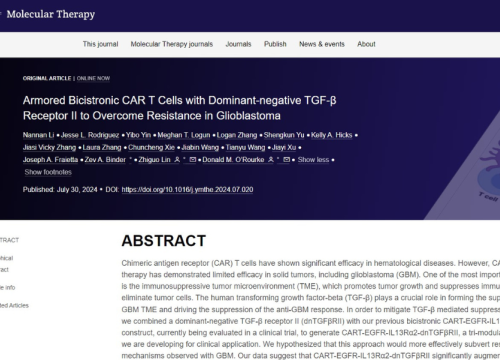This screenshot has height=360, width=500.
Task: Open author Meghan T. Logun
Action: (184, 135)
